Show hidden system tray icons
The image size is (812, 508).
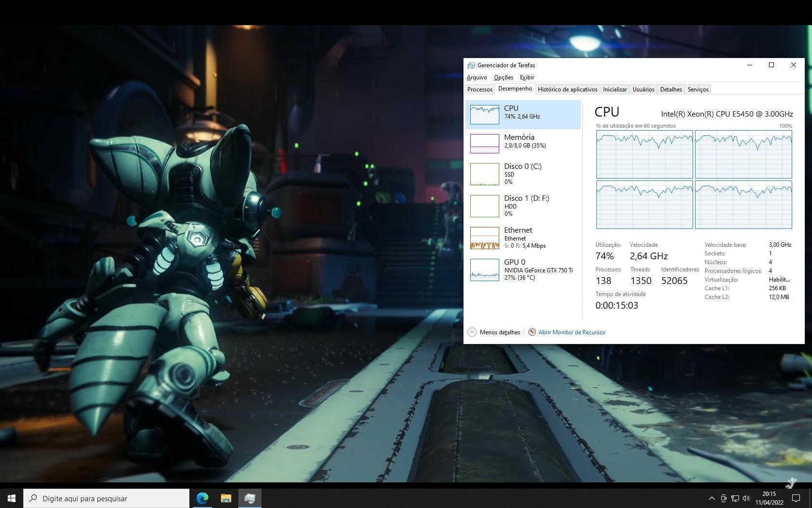pos(711,498)
